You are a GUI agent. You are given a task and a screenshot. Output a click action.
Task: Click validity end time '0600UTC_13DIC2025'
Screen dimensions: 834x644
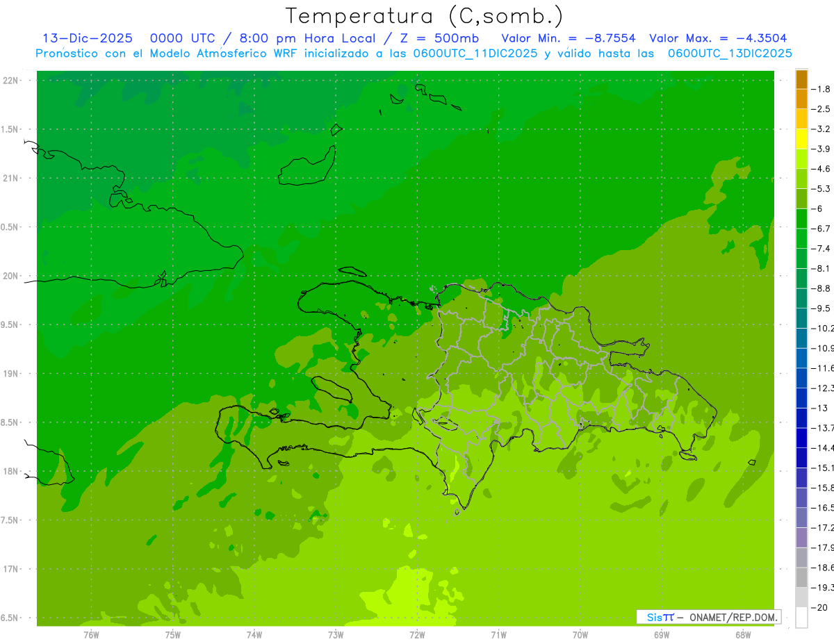point(730,53)
